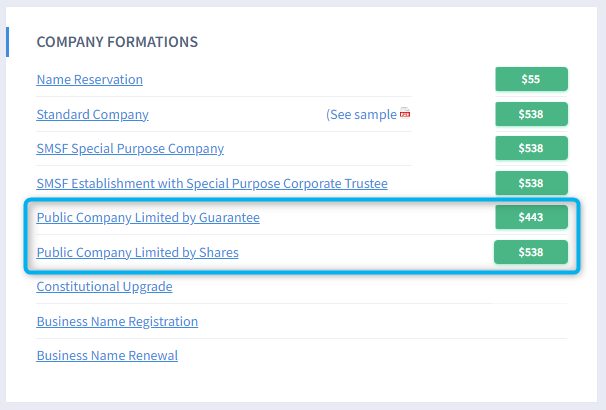Go to Business Name Renewal

[x=107, y=355]
